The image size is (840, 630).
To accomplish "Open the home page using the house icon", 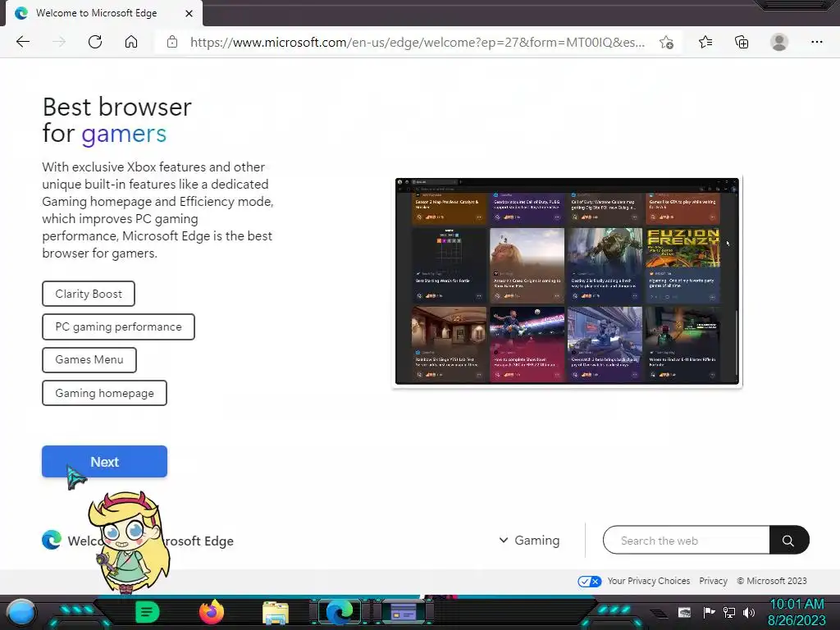I will click(131, 42).
